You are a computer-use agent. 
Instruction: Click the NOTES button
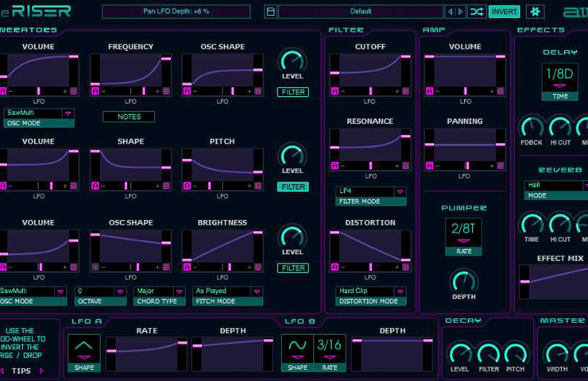129,117
